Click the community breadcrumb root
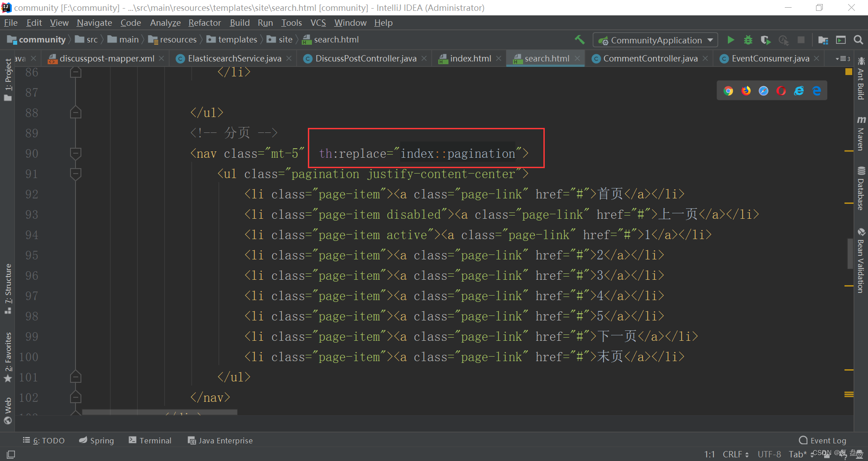This screenshot has height=461, width=868. point(36,40)
